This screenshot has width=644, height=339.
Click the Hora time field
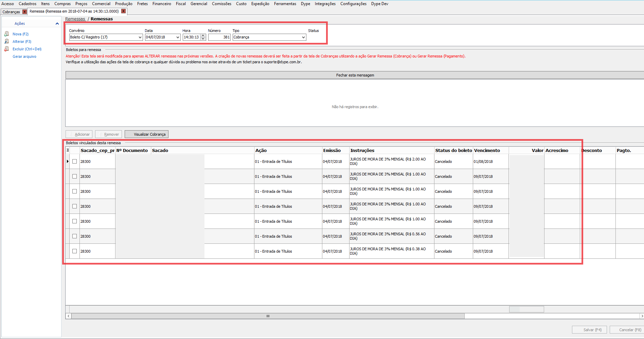(x=191, y=37)
